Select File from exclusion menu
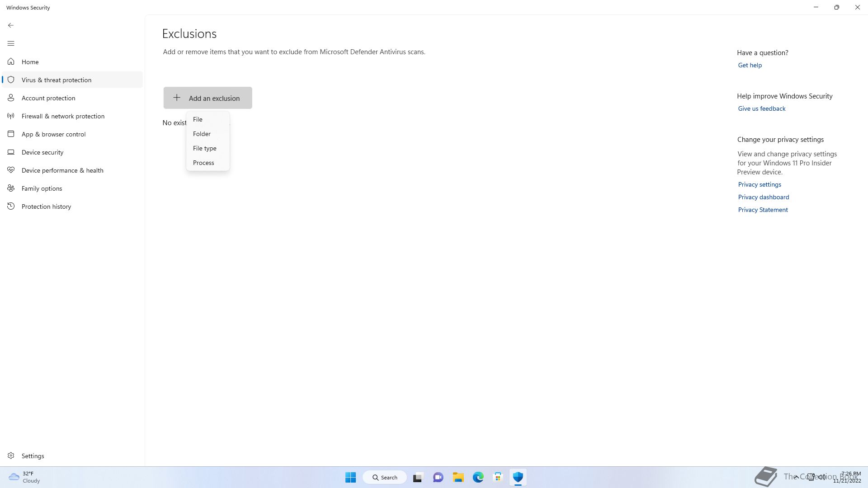This screenshot has height=488, width=868. (208, 119)
